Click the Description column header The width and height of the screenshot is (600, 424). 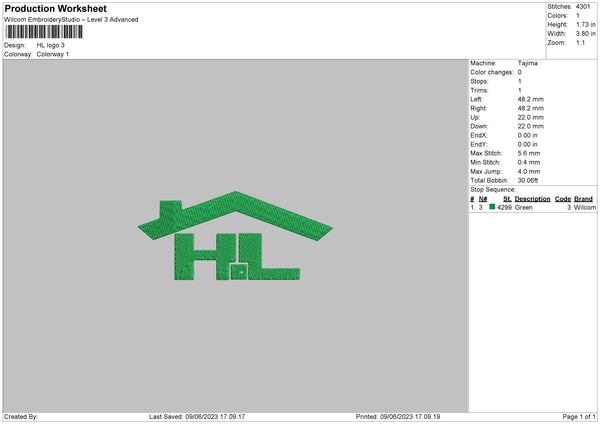(532, 199)
